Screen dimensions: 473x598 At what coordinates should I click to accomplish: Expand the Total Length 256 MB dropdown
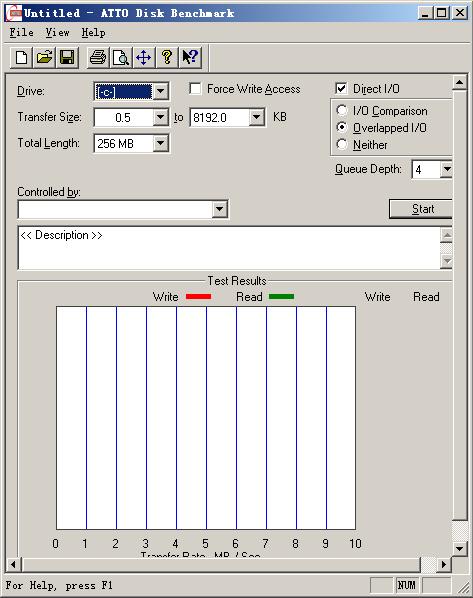coord(161,143)
